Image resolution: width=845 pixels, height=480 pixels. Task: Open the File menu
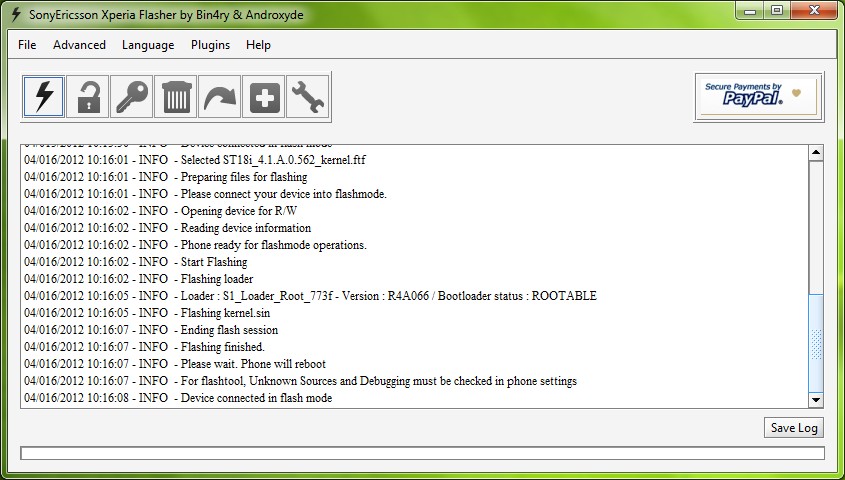27,45
